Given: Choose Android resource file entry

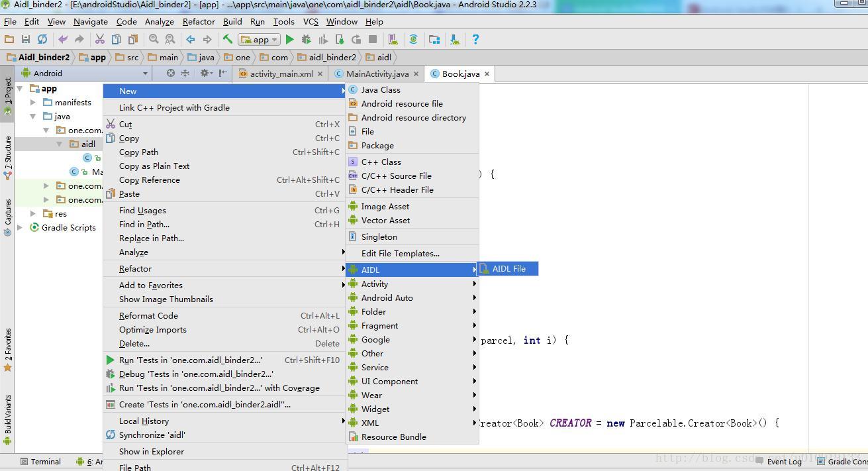Looking at the screenshot, I should pos(412,103).
